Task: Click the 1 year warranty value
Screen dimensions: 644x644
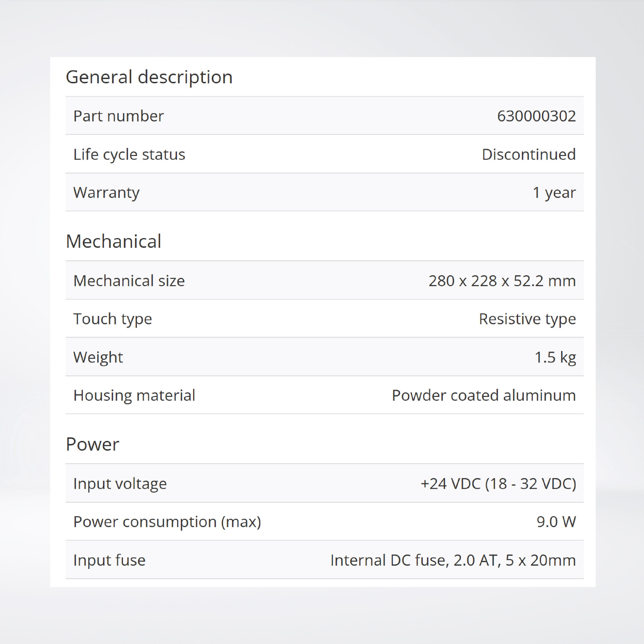Action: [554, 192]
